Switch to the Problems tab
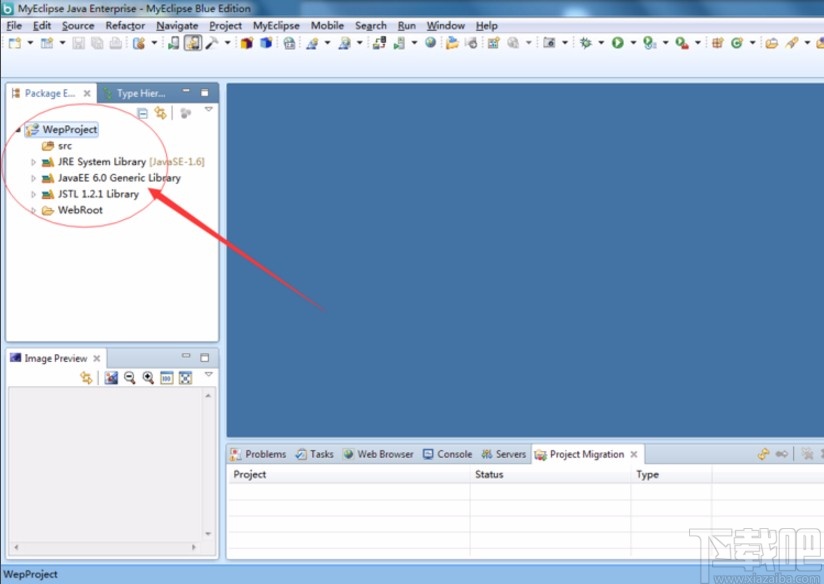The height and width of the screenshot is (584, 824). 258,454
